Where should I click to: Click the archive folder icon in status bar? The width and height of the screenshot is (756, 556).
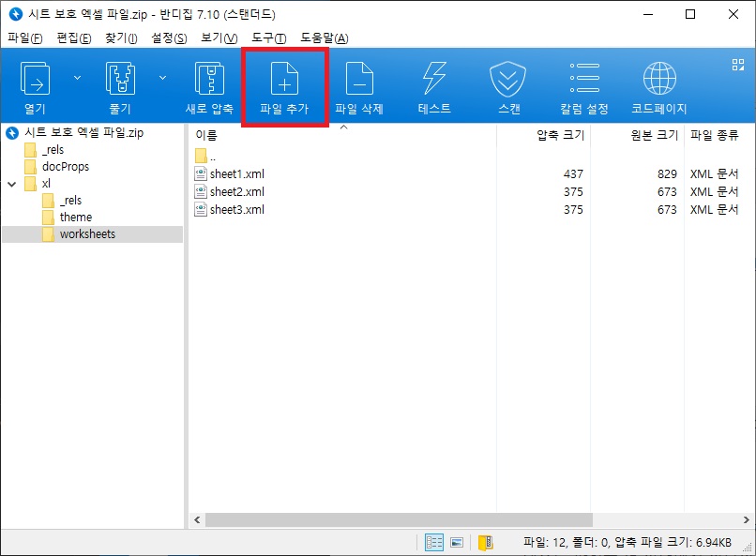coord(485,543)
